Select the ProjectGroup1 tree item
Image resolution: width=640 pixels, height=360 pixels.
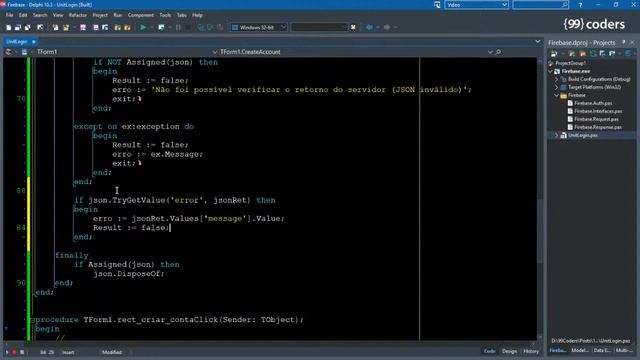[570, 63]
